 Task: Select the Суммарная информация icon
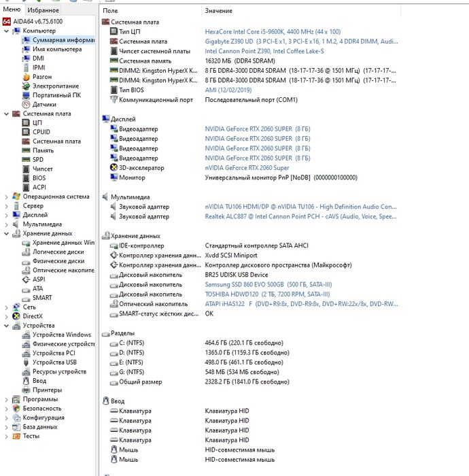click(x=26, y=40)
